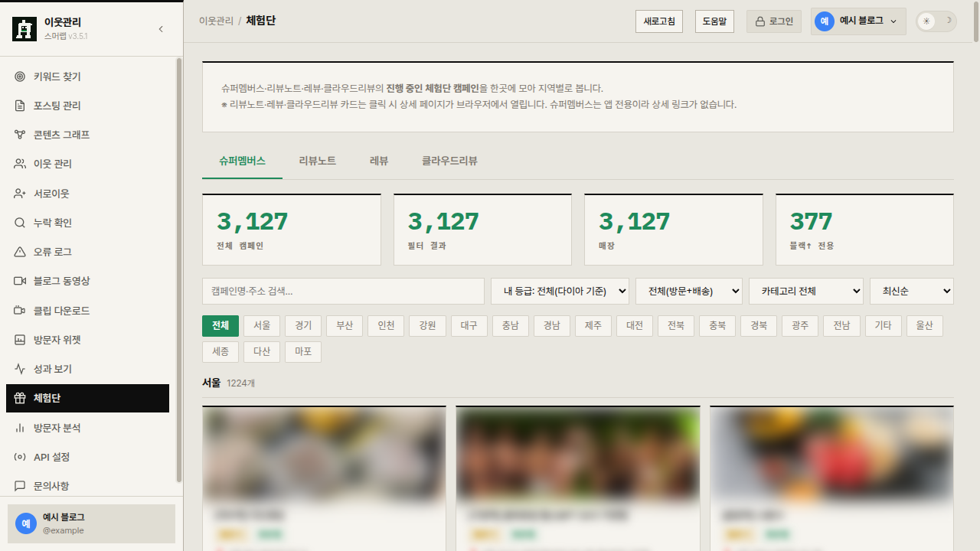Collapse the sidebar with the chevron arrow

tap(161, 29)
